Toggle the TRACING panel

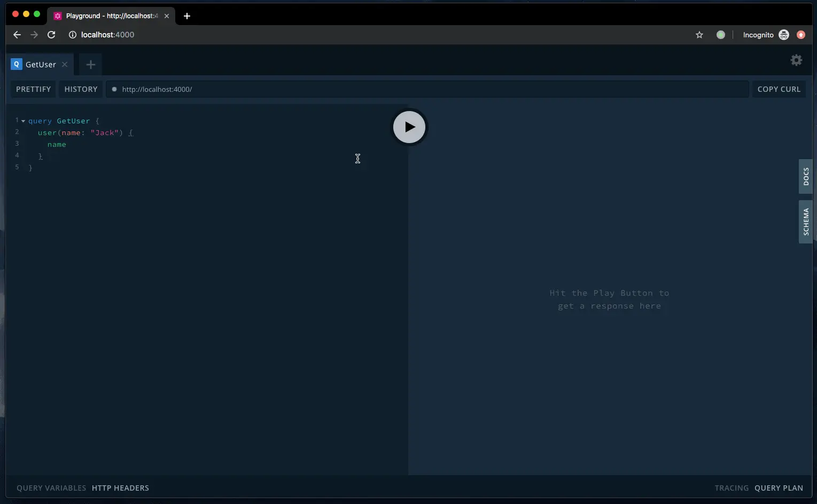coord(730,487)
